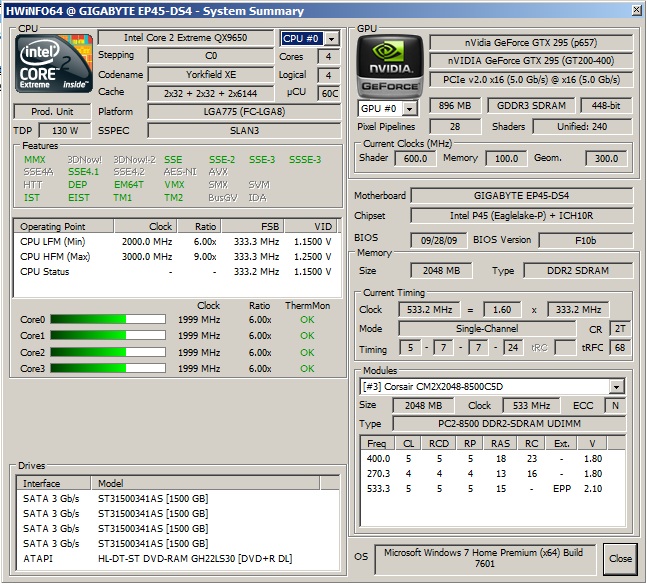Click the GIGABYTE EP45-DS4 motherboard field
Viewport: 647px width, 584px height.
[522, 196]
